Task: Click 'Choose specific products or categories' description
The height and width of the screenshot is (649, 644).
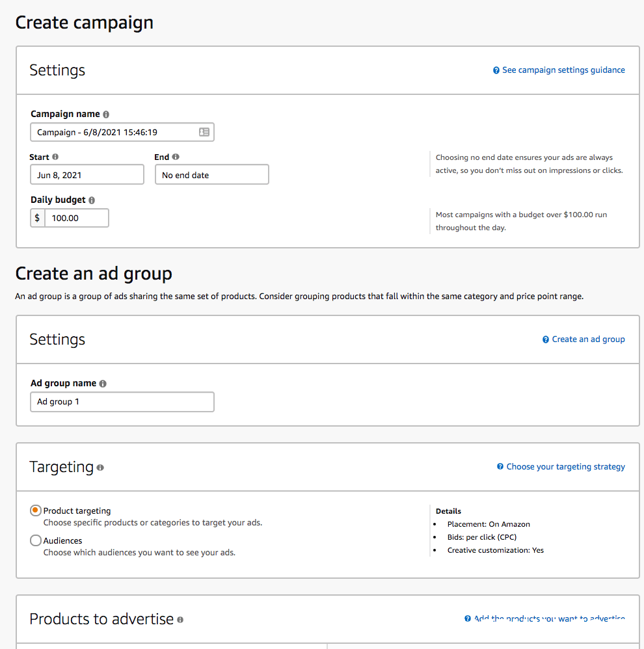Action: (x=153, y=522)
